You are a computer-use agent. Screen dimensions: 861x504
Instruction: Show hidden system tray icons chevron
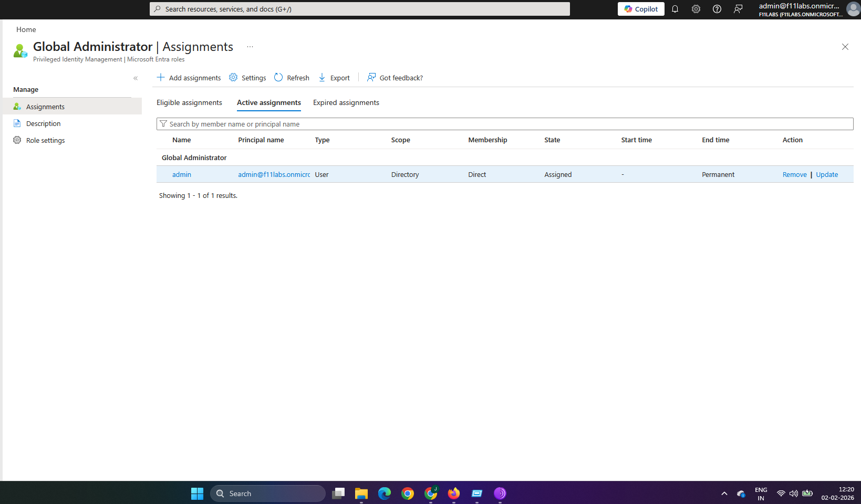(724, 493)
